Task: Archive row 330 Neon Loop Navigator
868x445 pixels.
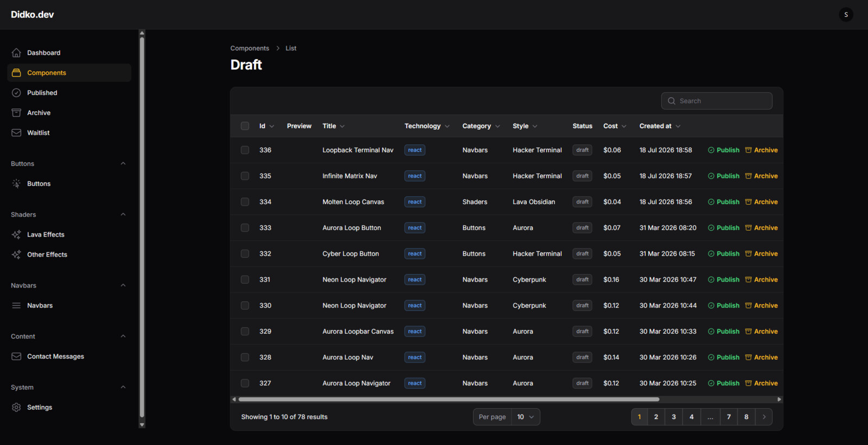Action: pyautogui.click(x=761, y=306)
